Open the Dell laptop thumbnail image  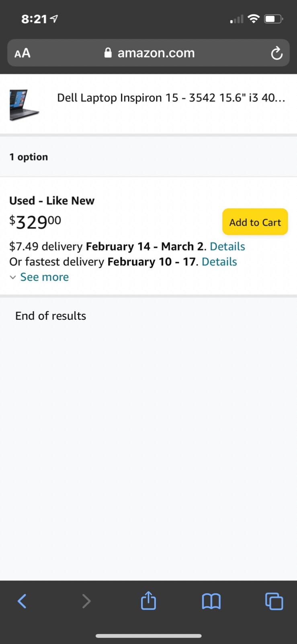[24, 105]
